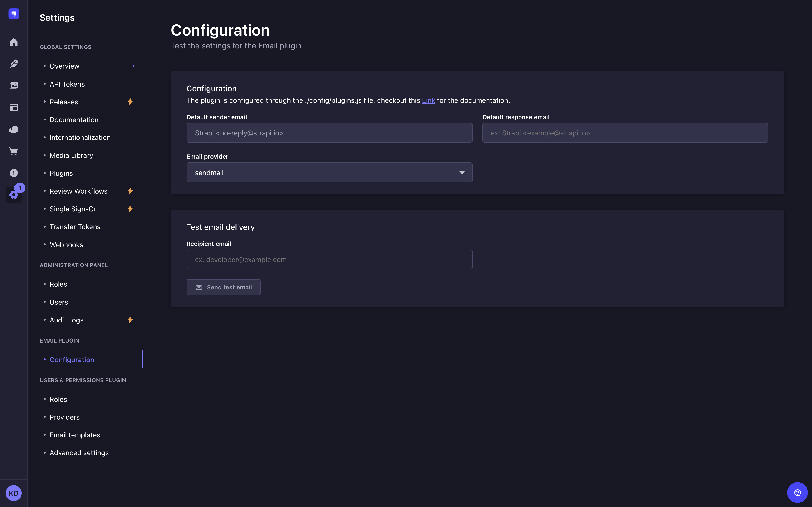Click the KD user avatar
The image size is (812, 507).
pyautogui.click(x=14, y=493)
